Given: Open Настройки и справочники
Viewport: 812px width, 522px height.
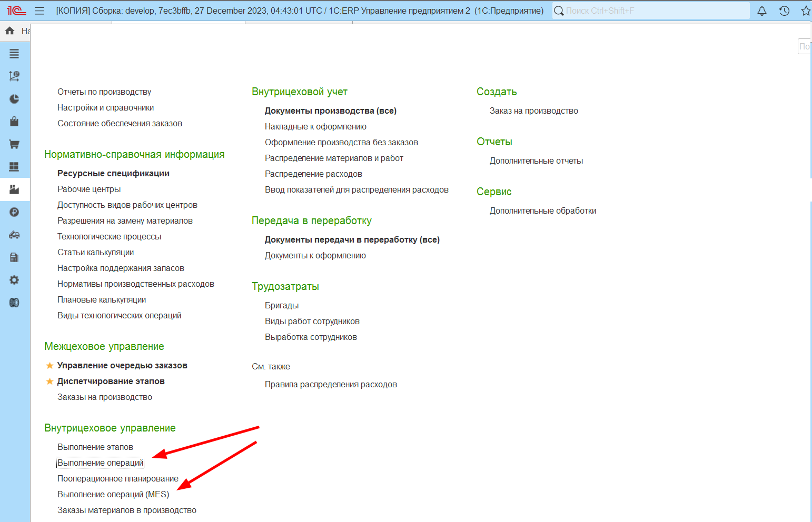Looking at the screenshot, I should click(106, 107).
